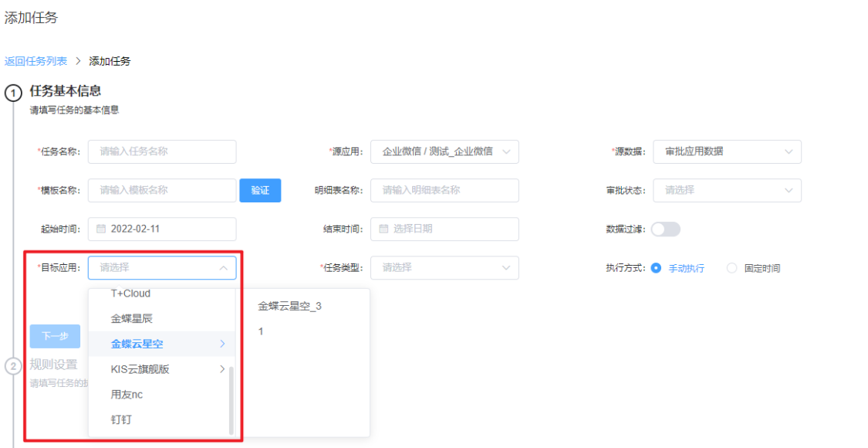Click the 规则设置 step heading
Image resolution: width=868 pixels, height=448 pixels.
pos(54,365)
